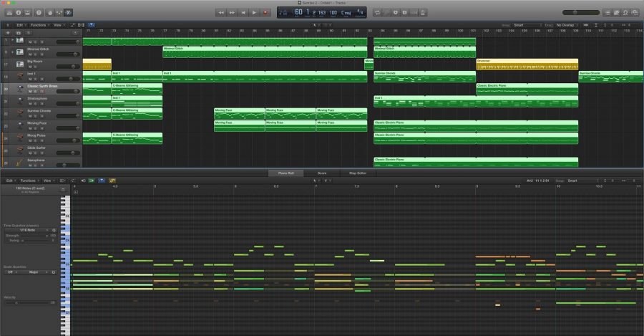Mute the Stratosphere track

(x=30, y=104)
